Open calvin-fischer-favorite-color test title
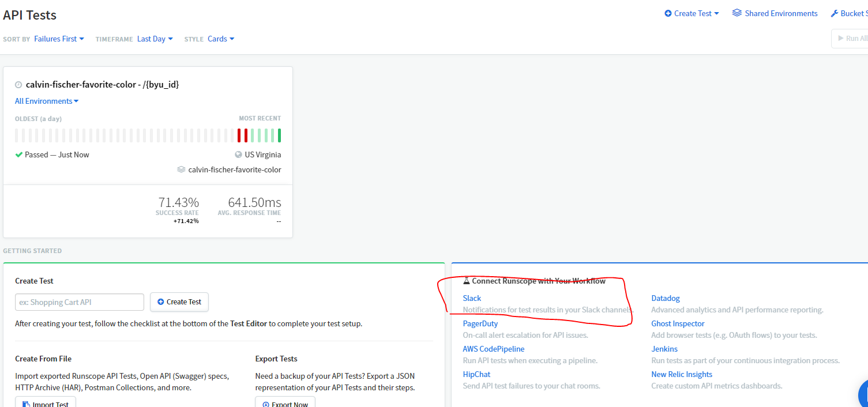868x407 pixels. pos(102,84)
